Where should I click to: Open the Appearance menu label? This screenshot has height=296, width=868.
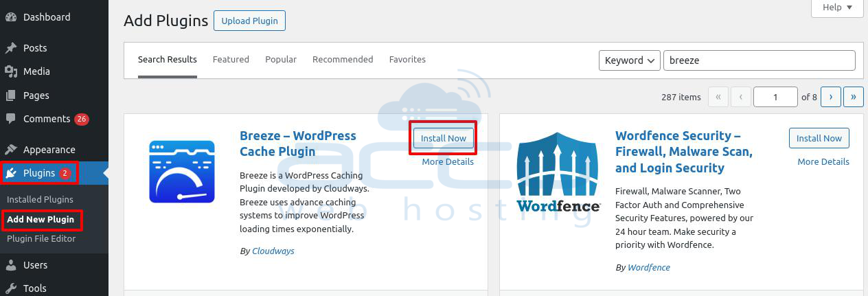click(x=49, y=150)
